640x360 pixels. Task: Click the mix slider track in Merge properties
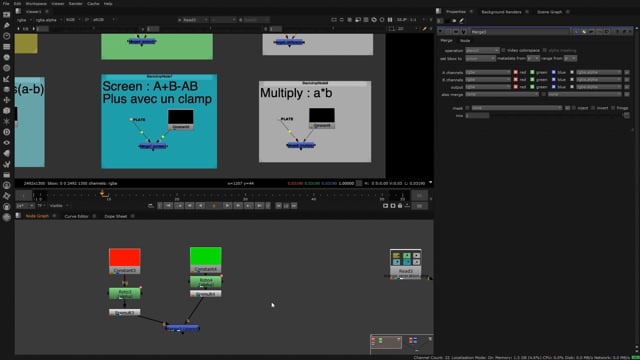pyautogui.click(x=557, y=116)
